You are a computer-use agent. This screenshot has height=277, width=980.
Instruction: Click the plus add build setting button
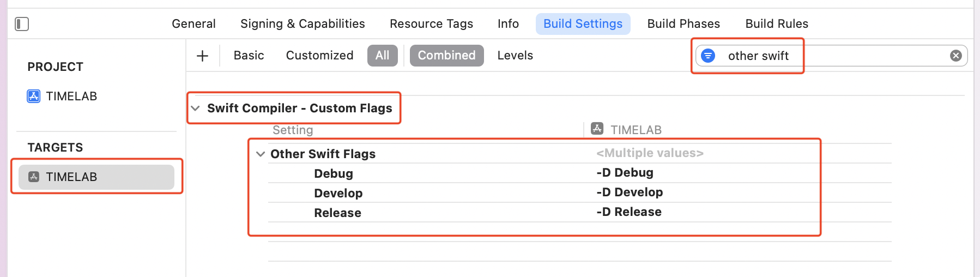[202, 56]
